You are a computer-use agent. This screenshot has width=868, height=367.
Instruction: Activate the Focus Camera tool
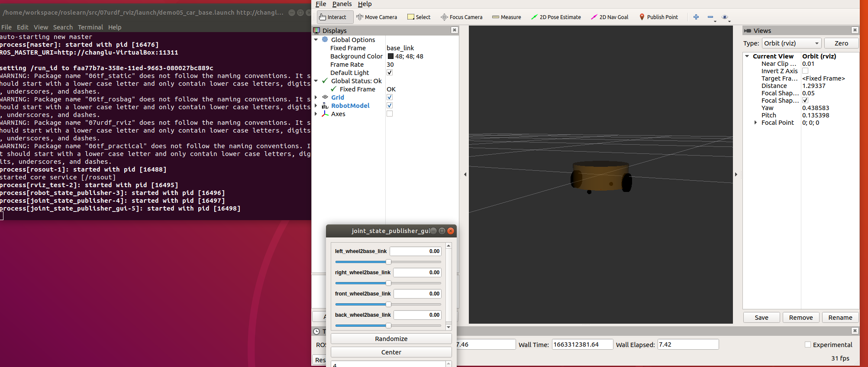[461, 17]
